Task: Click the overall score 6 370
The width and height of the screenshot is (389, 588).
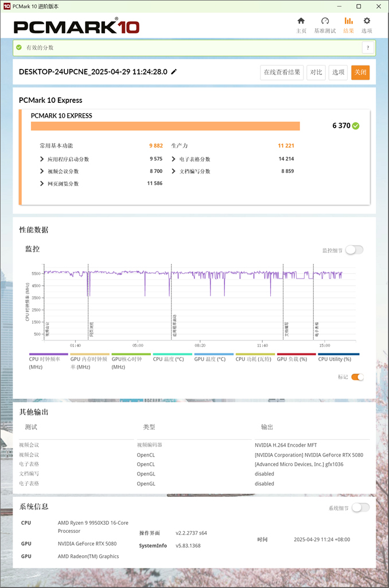Action: click(x=341, y=126)
